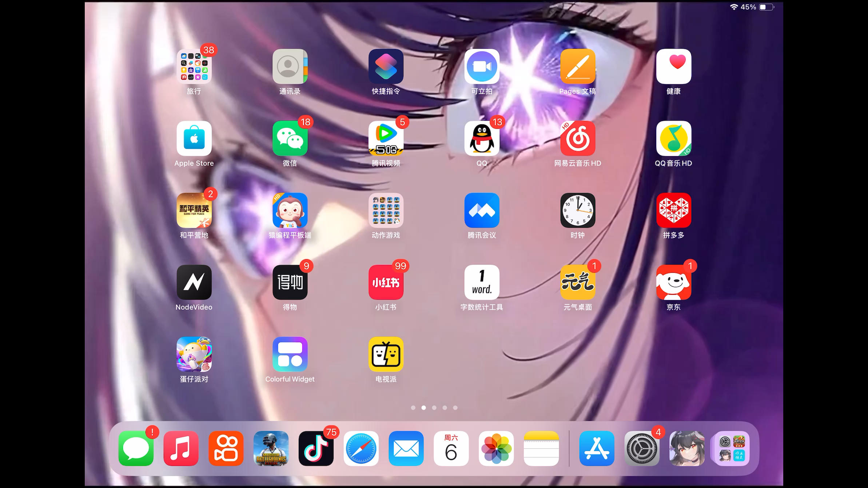
Task: Open Safari browser in the dock
Action: pyautogui.click(x=361, y=448)
